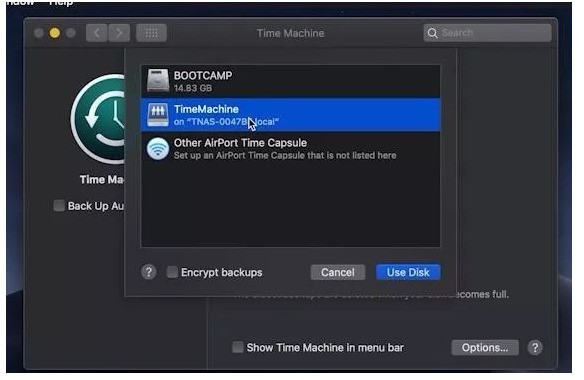Toggle Back Up Automatically checkbox
Image resolution: width=584 pixels, height=380 pixels.
(59, 206)
